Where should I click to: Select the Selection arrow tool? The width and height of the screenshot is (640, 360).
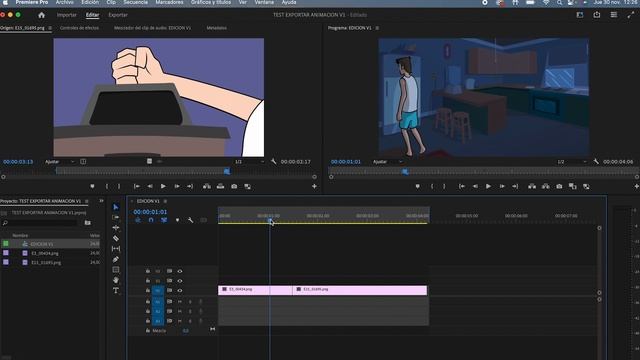[x=116, y=207]
